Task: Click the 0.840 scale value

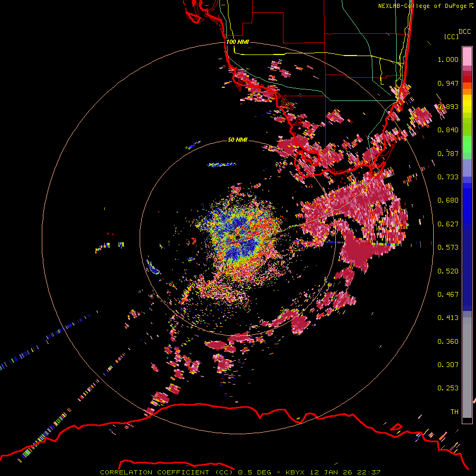Action: 448,130
